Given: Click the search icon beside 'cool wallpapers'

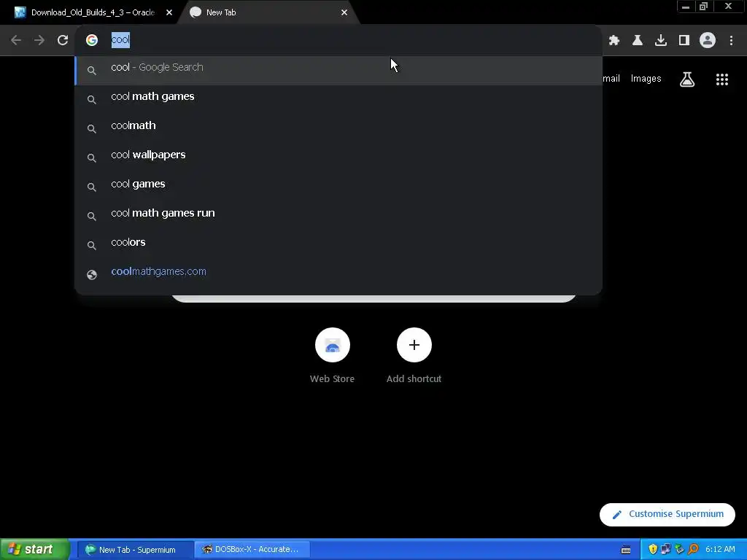Looking at the screenshot, I should pyautogui.click(x=92, y=158).
